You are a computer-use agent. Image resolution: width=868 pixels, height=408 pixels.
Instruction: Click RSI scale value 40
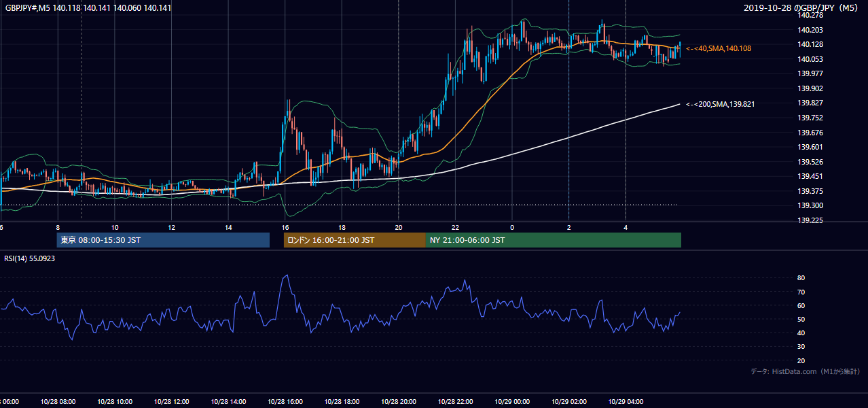click(x=801, y=333)
